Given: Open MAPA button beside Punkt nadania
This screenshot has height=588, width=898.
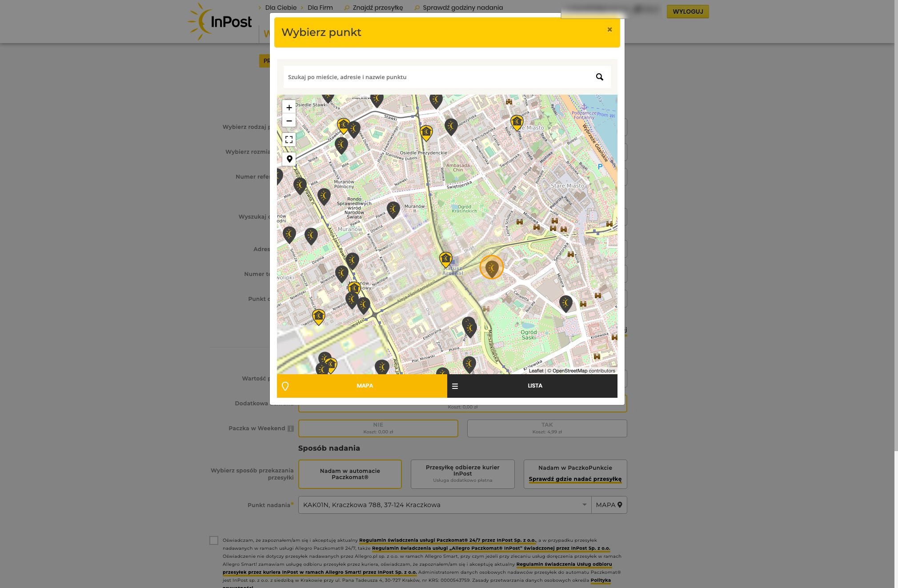Looking at the screenshot, I should [x=609, y=505].
